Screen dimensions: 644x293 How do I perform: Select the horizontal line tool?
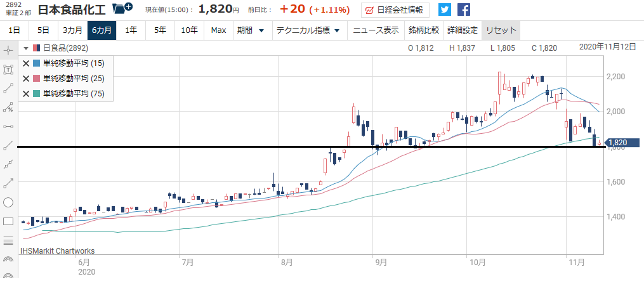coord(8,126)
